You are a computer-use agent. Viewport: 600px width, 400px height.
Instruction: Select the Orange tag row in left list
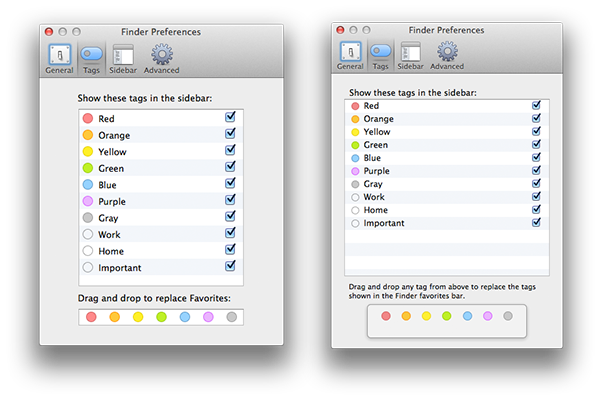point(161,135)
